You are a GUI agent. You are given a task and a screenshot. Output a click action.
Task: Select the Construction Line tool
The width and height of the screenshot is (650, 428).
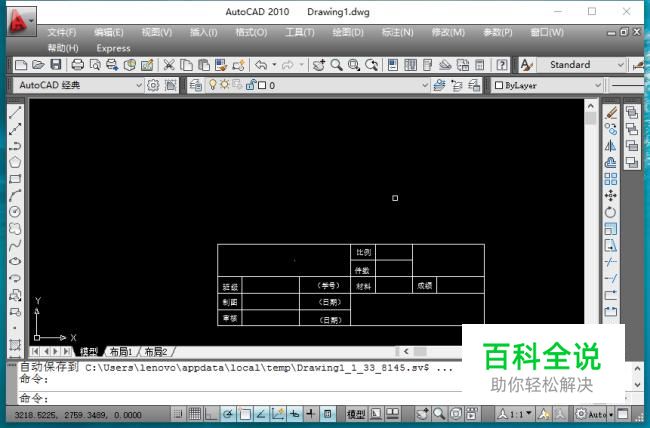15,129
